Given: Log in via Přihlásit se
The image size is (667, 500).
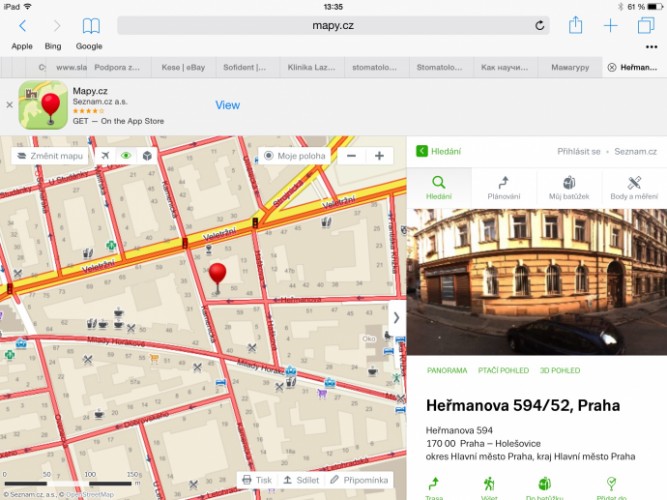Looking at the screenshot, I should coord(579,151).
